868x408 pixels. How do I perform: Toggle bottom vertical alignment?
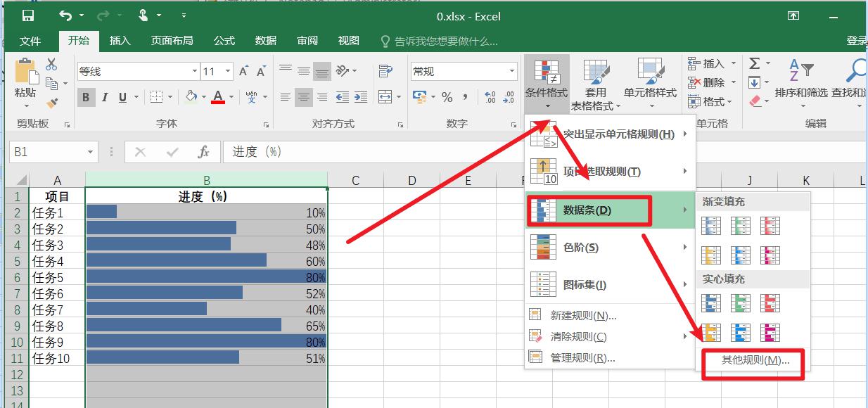322,71
